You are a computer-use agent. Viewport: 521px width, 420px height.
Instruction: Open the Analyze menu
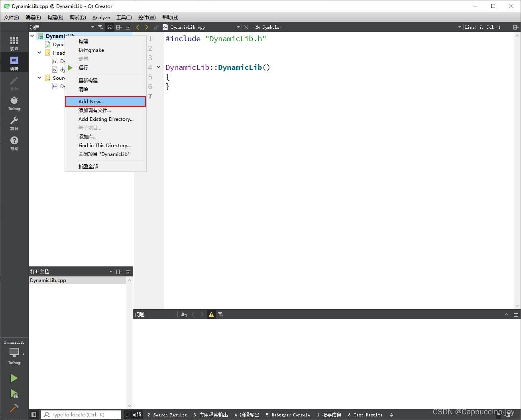click(101, 17)
